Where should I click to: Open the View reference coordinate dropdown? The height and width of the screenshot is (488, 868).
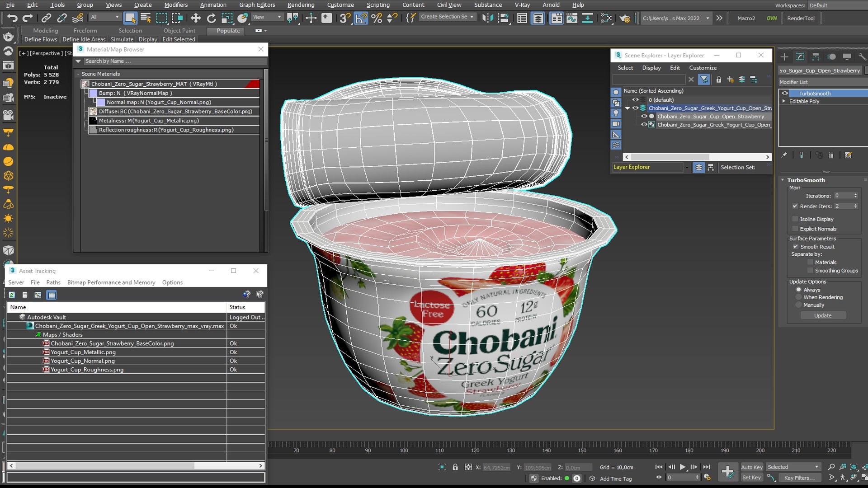267,17
